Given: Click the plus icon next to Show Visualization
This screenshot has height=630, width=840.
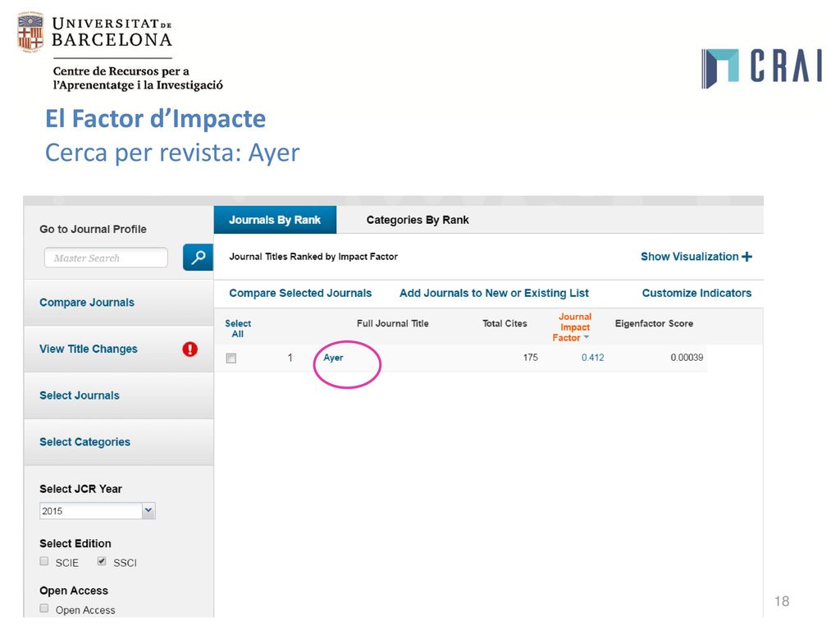Looking at the screenshot, I should (746, 257).
